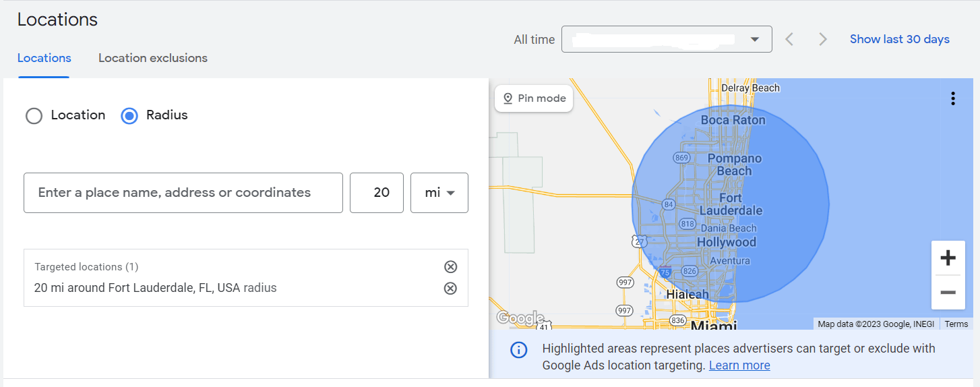Screen dimensions: 980x387
Task: Open the map three-dot options menu
Action: click(952, 98)
